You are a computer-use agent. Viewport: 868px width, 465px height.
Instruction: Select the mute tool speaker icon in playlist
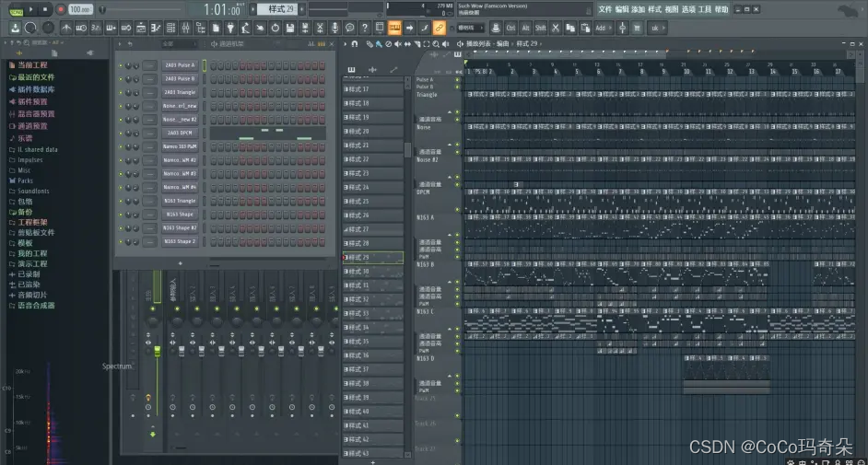click(397, 43)
